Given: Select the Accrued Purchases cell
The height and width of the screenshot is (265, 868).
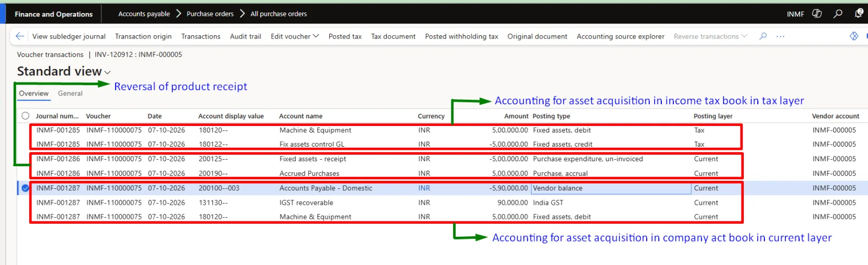Looking at the screenshot, I should click(309, 174).
